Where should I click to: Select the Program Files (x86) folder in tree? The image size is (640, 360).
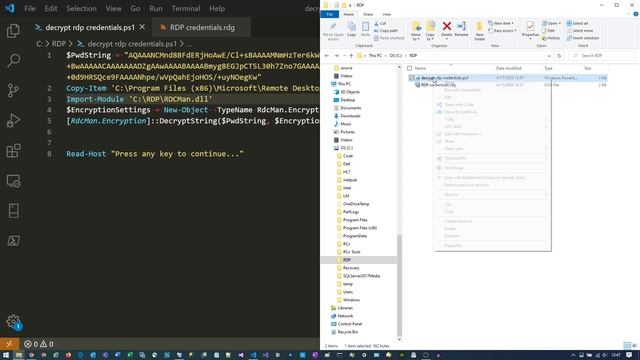point(359,228)
